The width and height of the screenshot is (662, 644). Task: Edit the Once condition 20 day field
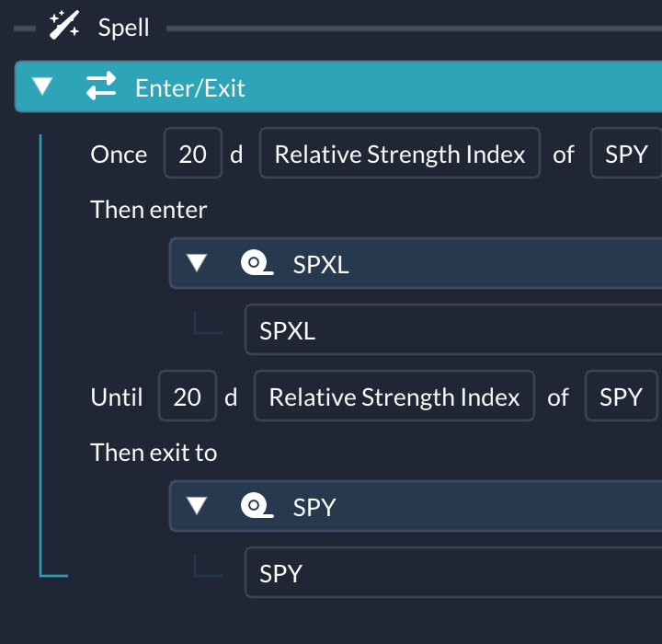tap(193, 153)
